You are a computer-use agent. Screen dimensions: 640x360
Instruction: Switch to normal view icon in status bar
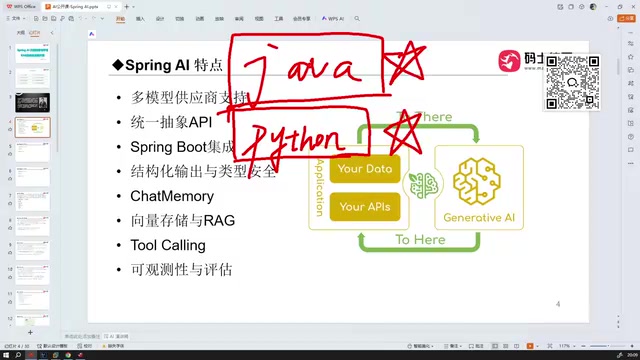495,346
